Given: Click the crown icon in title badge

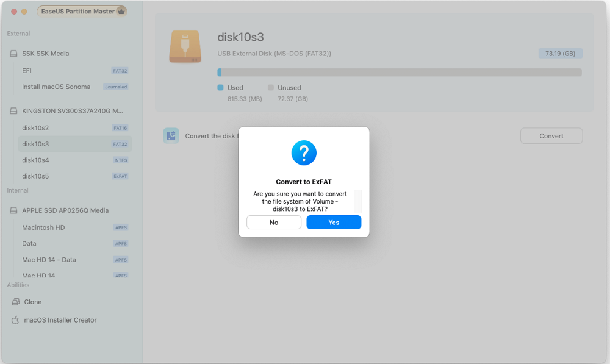Looking at the screenshot, I should click(121, 11).
